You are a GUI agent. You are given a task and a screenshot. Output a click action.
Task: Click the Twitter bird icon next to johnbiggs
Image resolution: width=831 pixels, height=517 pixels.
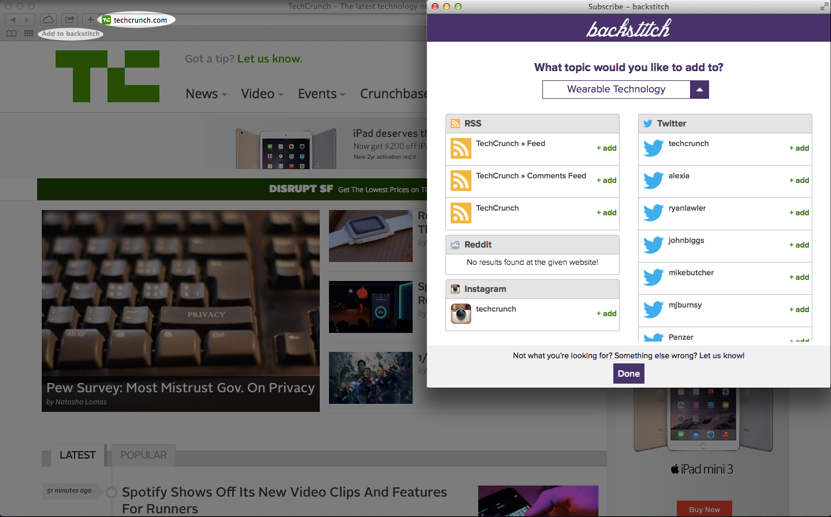[653, 245]
